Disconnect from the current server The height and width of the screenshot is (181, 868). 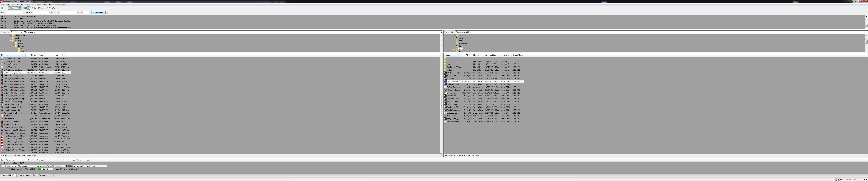(x=35, y=8)
